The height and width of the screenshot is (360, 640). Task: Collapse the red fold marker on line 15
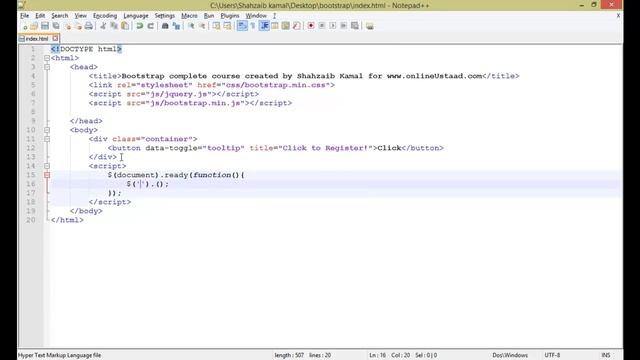point(47,175)
